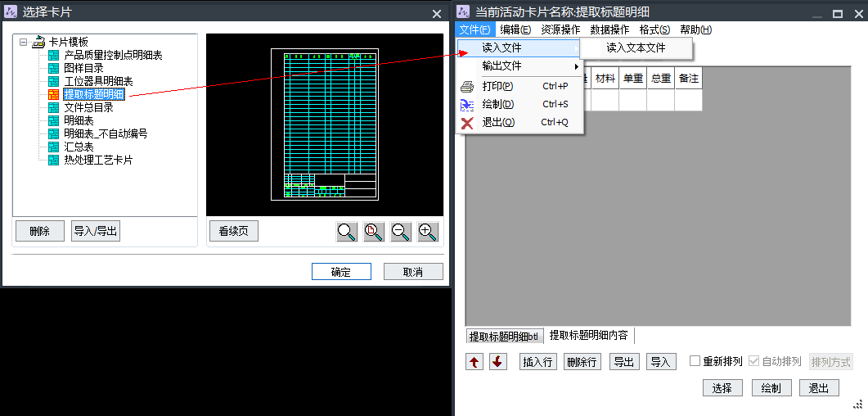Collapse the 卡片模板 tree root
This screenshot has height=416, width=868.
(23, 43)
